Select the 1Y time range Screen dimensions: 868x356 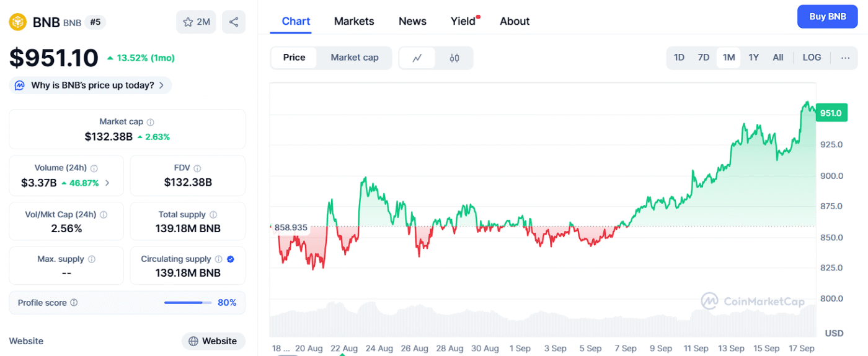[753, 58]
